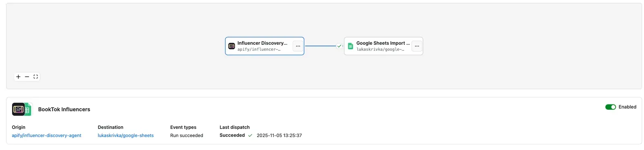This screenshot has width=644, height=150.
Task: Click the Enabled label text
Action: (627, 107)
